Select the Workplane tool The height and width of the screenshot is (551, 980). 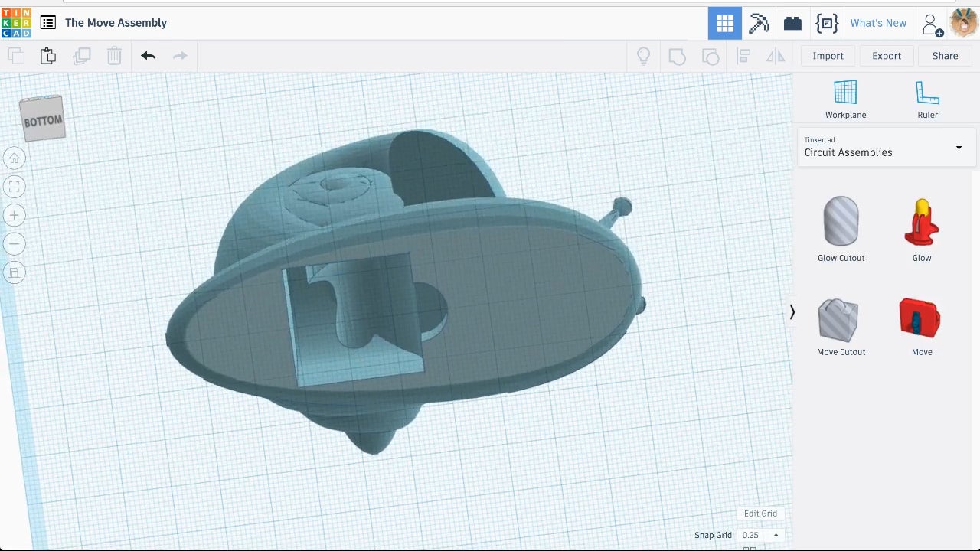click(x=845, y=99)
